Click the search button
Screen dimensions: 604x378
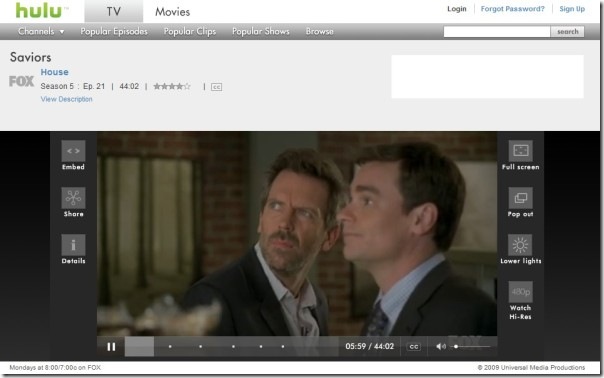tap(567, 32)
